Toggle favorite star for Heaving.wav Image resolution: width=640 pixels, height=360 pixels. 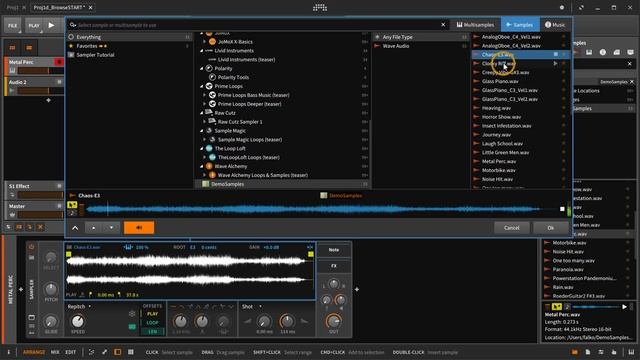pos(564,108)
